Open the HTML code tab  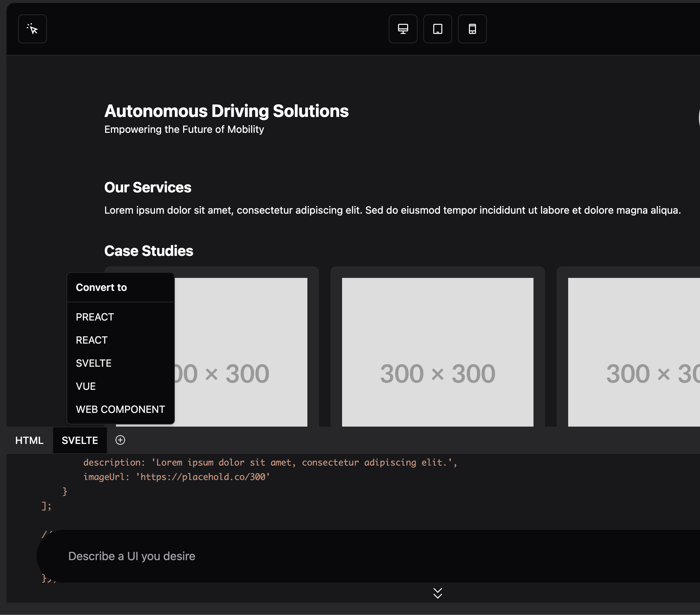coord(29,440)
